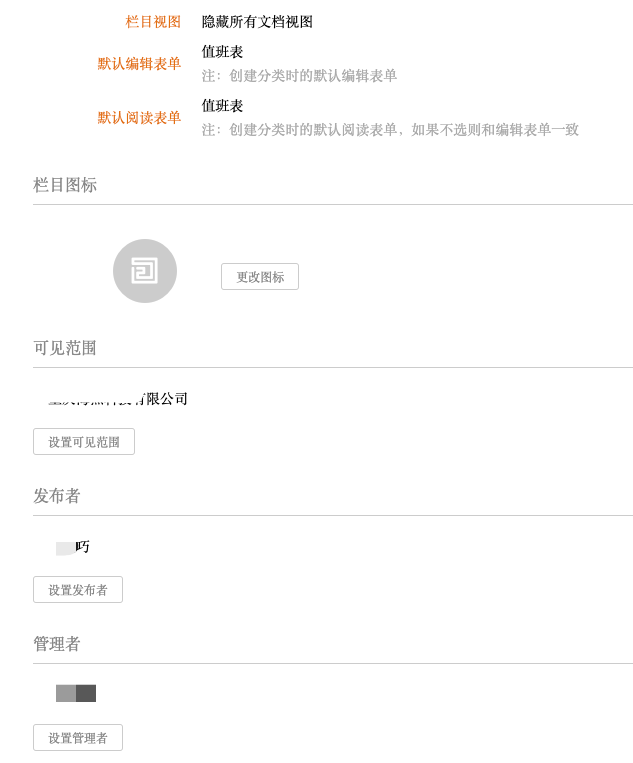Select the 默认编辑表单 label
The width and height of the screenshot is (633, 763).
pyautogui.click(x=139, y=64)
